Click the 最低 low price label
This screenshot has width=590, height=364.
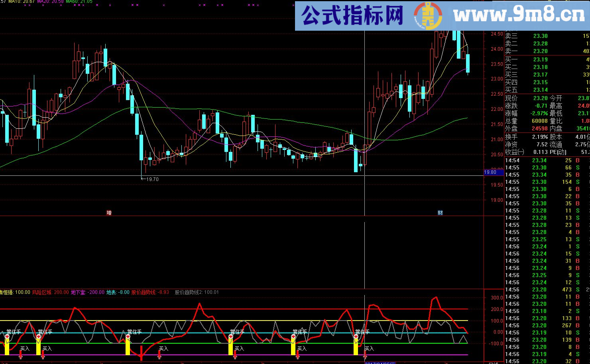pos(556,113)
